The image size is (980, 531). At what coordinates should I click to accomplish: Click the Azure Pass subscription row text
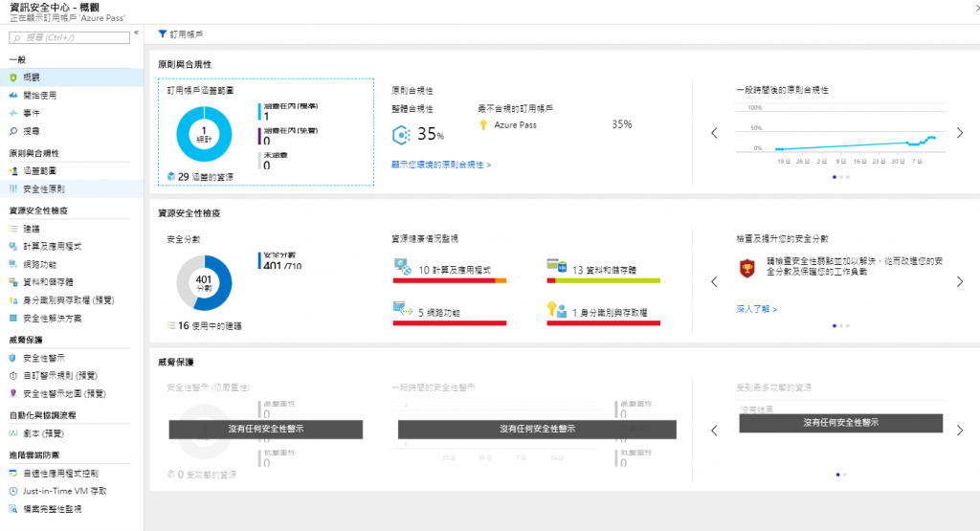click(x=516, y=125)
